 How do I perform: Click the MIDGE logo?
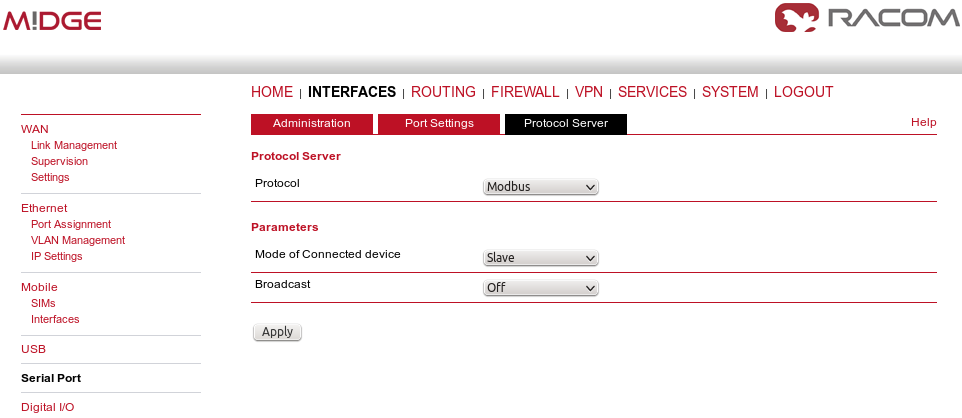(52, 21)
